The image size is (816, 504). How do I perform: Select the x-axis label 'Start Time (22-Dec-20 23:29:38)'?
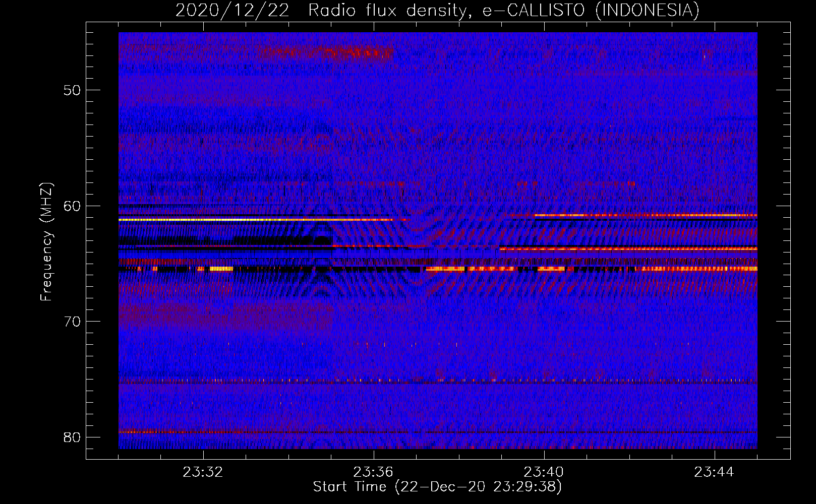coord(437,487)
